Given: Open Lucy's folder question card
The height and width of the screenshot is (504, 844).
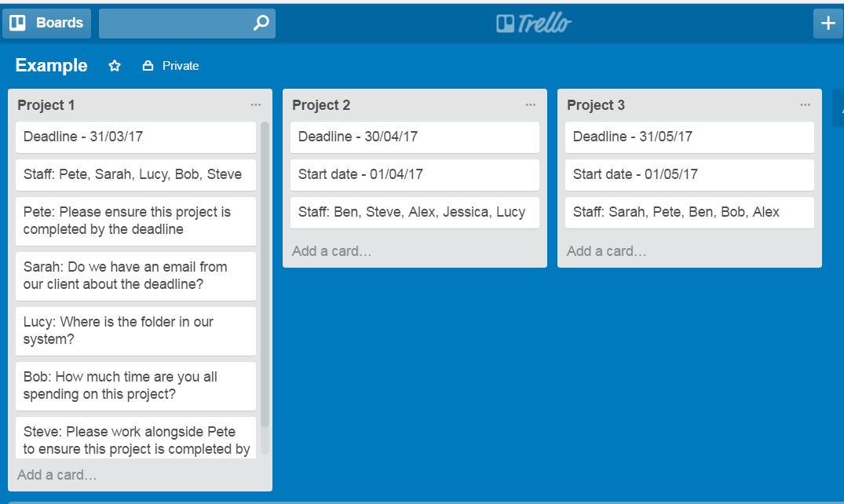Looking at the screenshot, I should [x=136, y=331].
